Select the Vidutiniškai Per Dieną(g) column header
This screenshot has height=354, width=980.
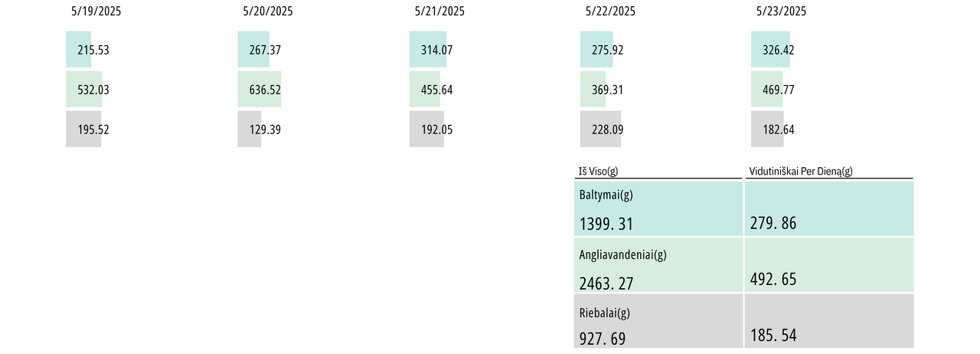pyautogui.click(x=800, y=172)
